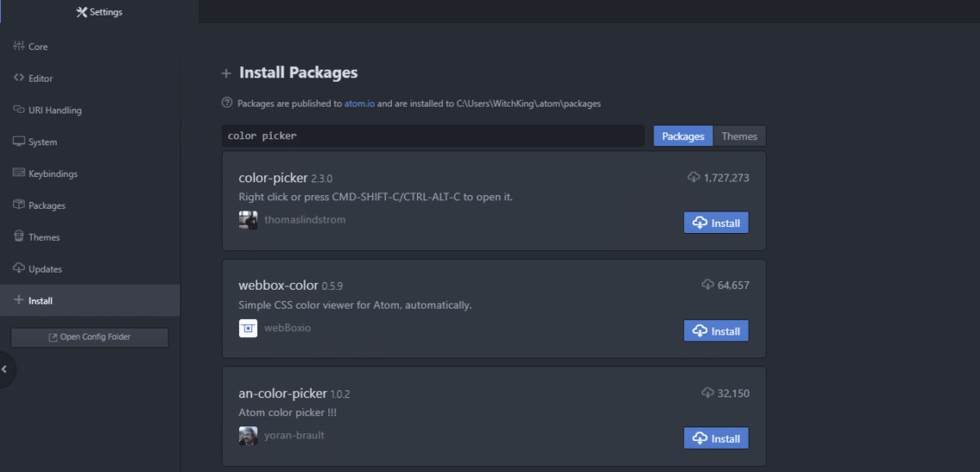
Task: Collapse the sidebar with left chevron
Action: coord(5,370)
